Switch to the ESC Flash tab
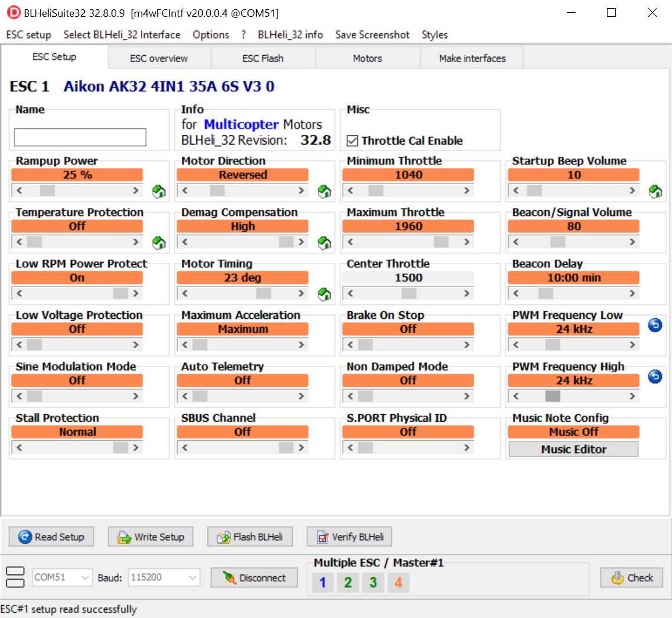The width and height of the screenshot is (672, 618). [263, 58]
